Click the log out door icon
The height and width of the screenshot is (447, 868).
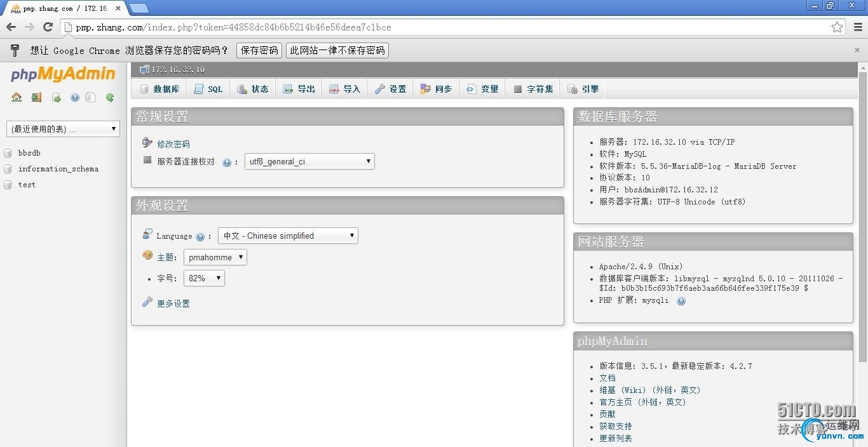tap(36, 97)
